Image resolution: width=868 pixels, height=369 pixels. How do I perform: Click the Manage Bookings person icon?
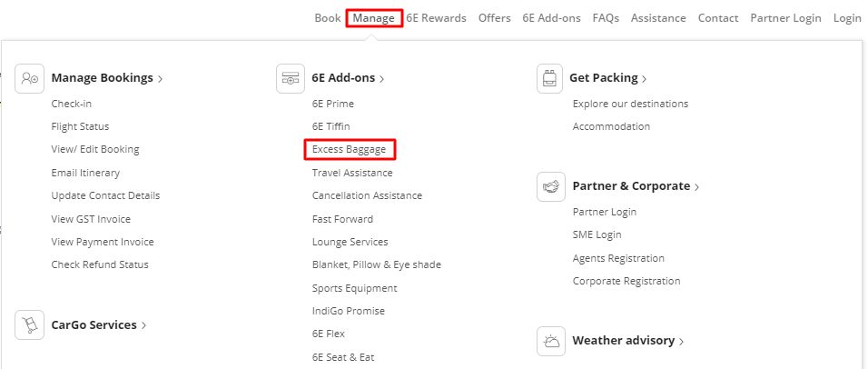coord(30,78)
